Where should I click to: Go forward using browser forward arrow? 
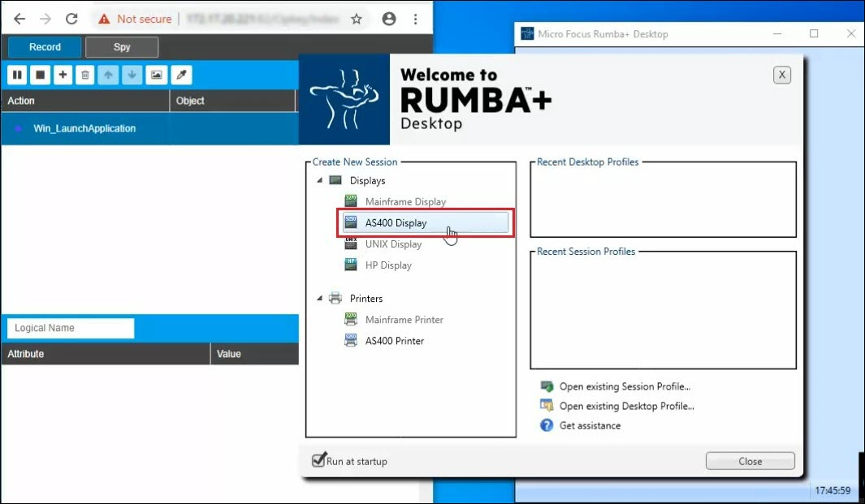(45, 19)
